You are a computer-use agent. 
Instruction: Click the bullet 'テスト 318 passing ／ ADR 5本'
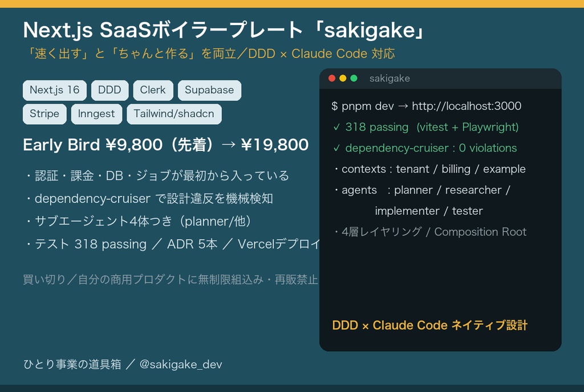[x=121, y=244]
